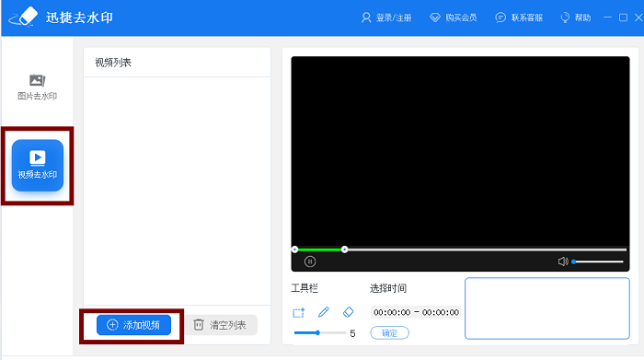644x360 pixels.
Task: Click the 确定 confirm time button
Action: point(389,333)
